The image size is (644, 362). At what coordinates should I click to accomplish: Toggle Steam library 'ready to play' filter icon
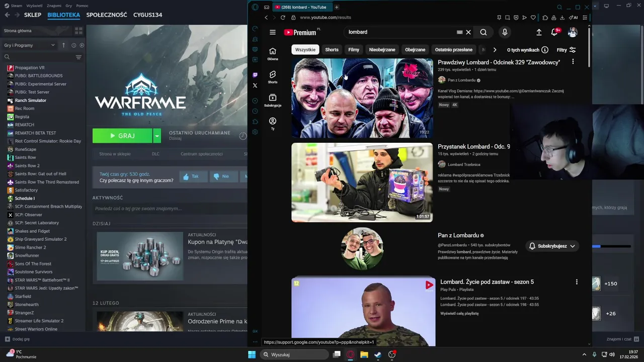(82, 45)
